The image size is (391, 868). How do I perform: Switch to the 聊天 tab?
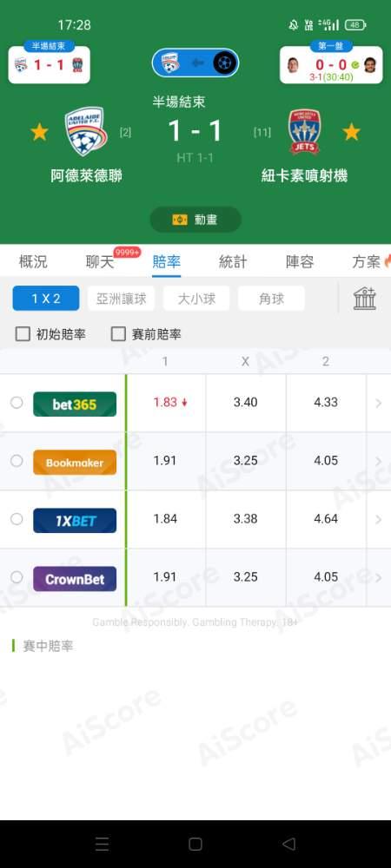100,262
